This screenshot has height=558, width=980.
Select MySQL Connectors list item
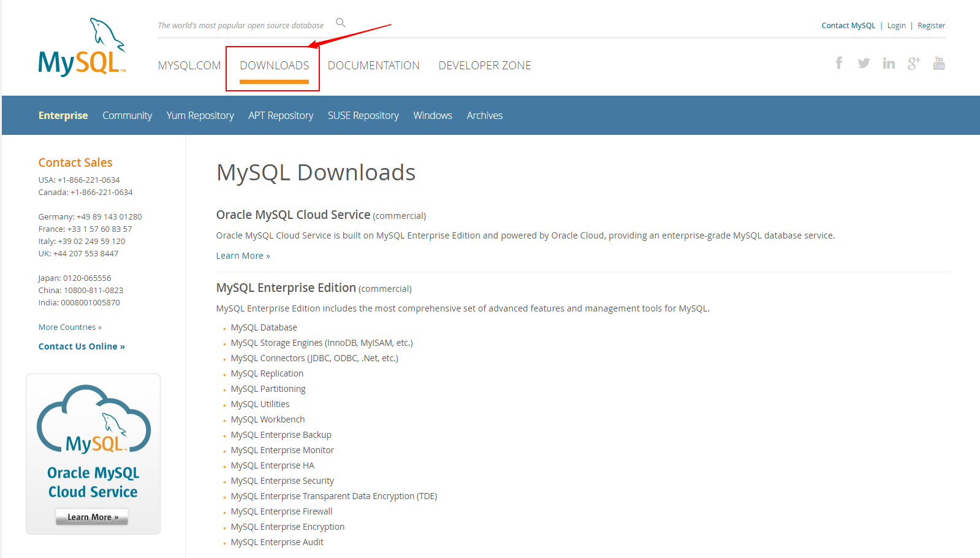click(314, 358)
